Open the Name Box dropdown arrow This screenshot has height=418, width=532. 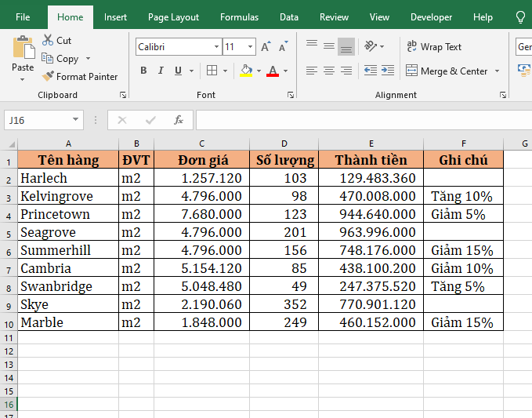pyautogui.click(x=76, y=120)
